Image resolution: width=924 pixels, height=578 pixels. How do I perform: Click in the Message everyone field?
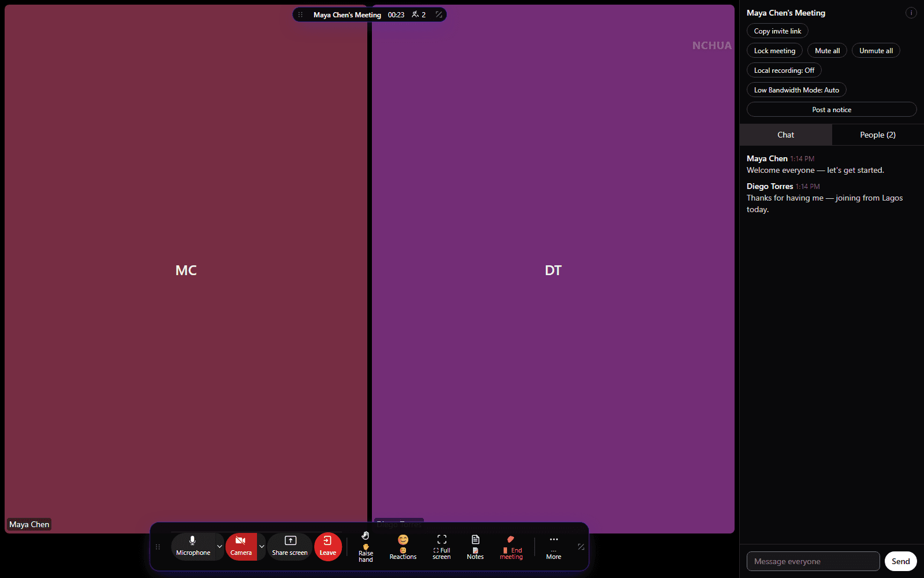coord(813,561)
